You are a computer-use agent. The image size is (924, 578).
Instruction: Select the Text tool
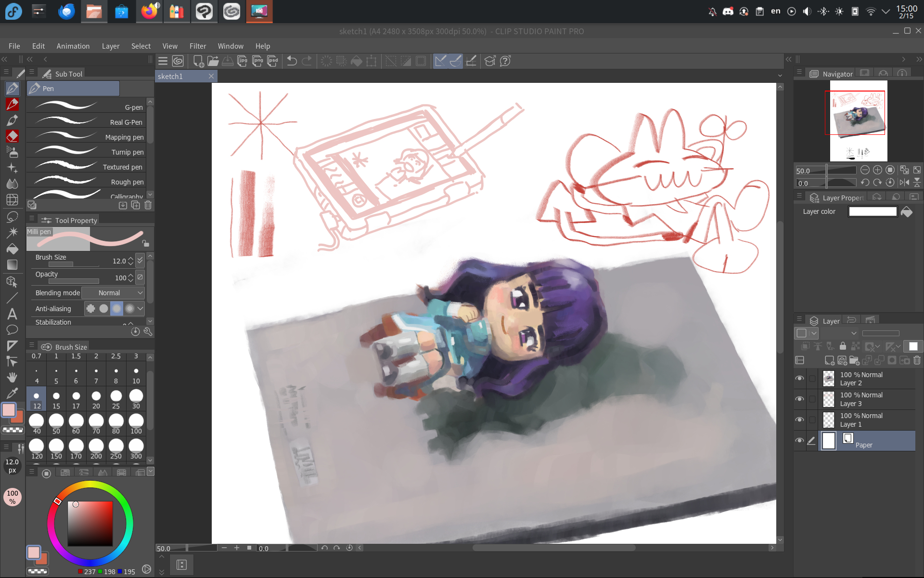13,314
